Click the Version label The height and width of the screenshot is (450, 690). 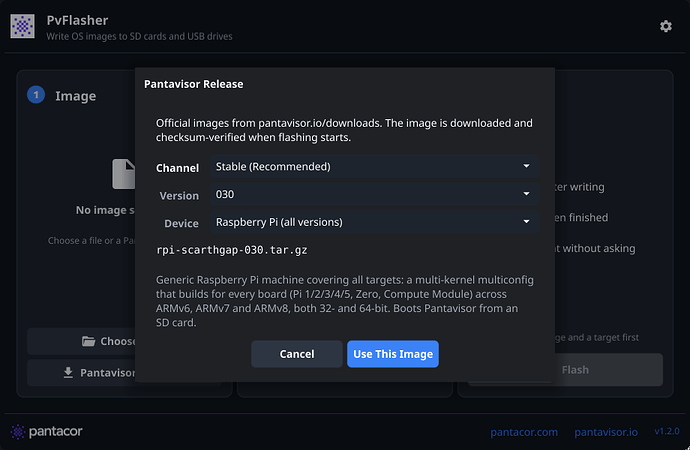179,195
